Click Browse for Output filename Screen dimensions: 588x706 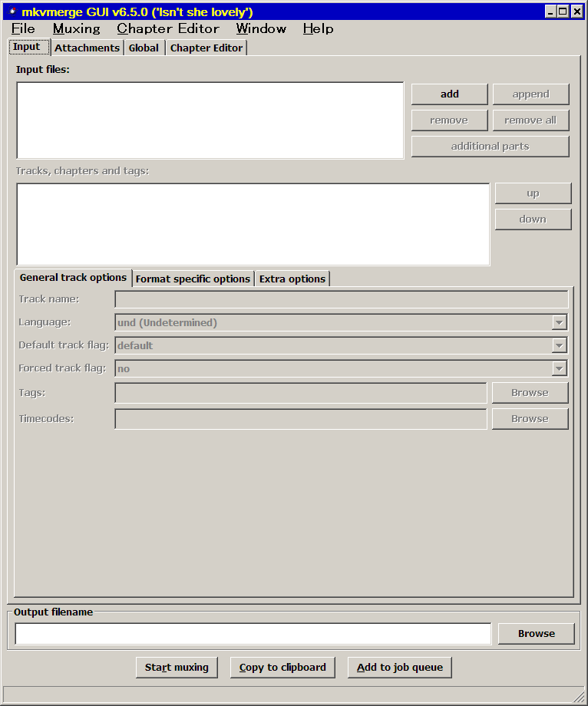click(537, 634)
